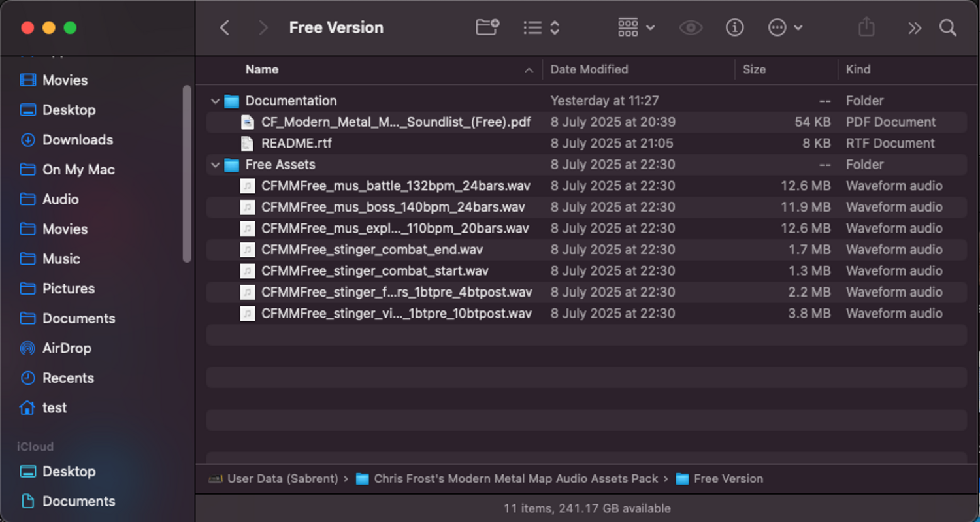Sort by Date Modified column
The height and width of the screenshot is (522, 980).
coord(589,69)
